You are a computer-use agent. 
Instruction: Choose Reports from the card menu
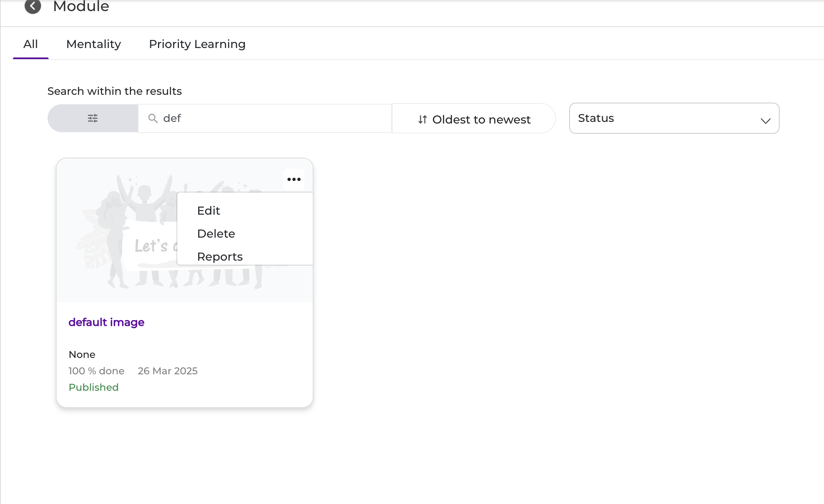tap(220, 257)
